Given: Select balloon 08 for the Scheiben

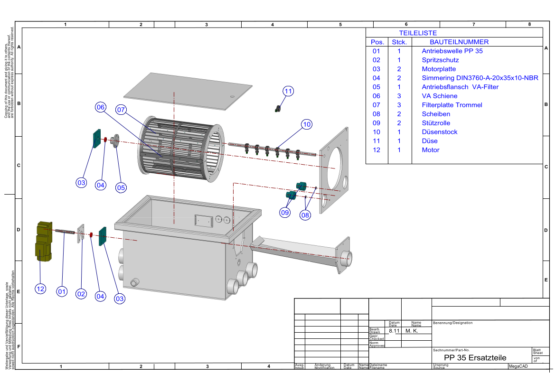Looking at the screenshot, I should (305, 215).
